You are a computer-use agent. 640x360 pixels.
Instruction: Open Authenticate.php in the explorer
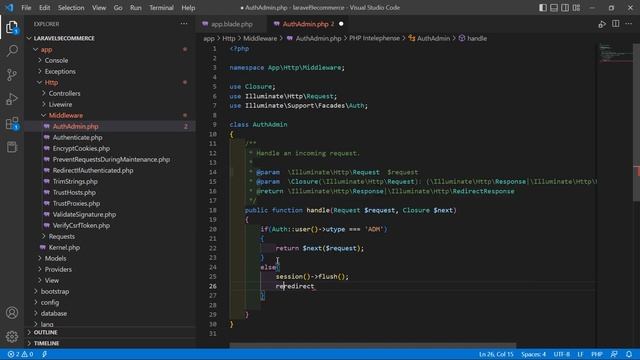click(x=78, y=138)
